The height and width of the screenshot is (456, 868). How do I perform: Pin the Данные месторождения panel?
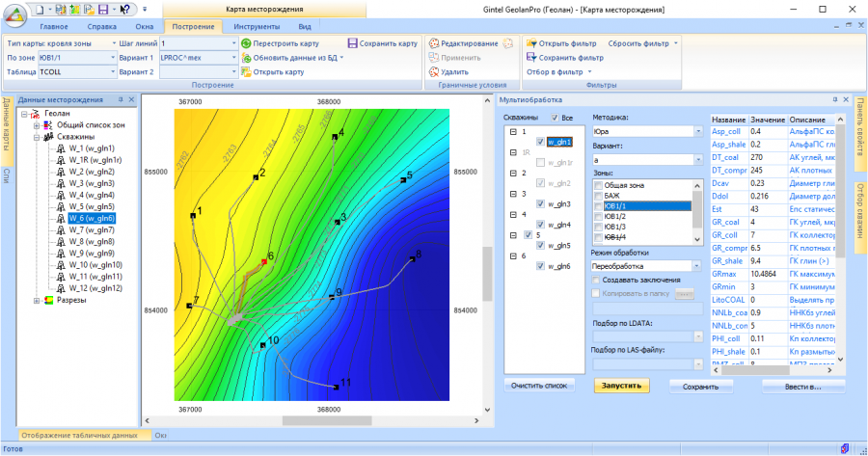[x=121, y=99]
